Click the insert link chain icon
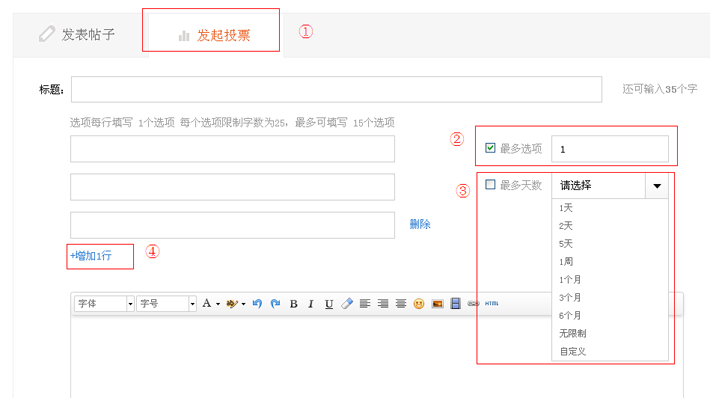 (473, 303)
